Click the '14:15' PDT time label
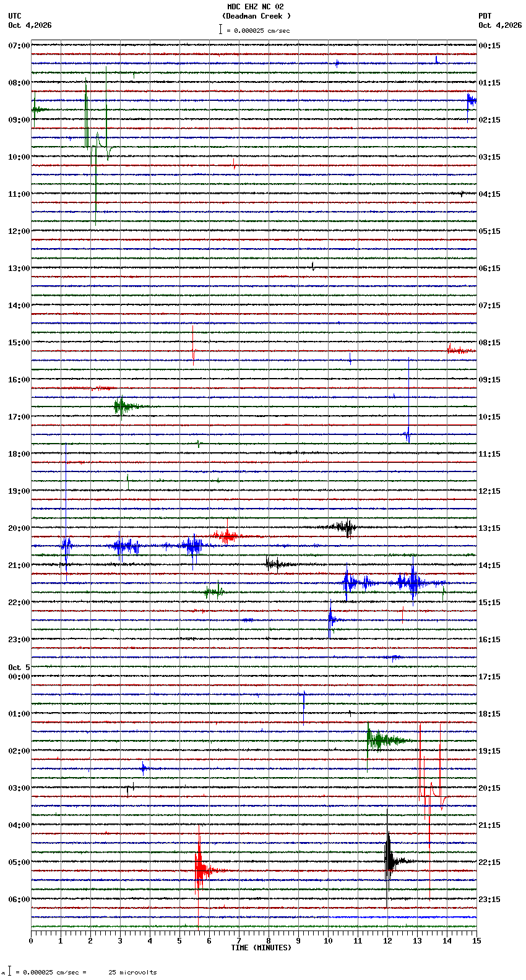This screenshot has width=526, height=980. (489, 565)
